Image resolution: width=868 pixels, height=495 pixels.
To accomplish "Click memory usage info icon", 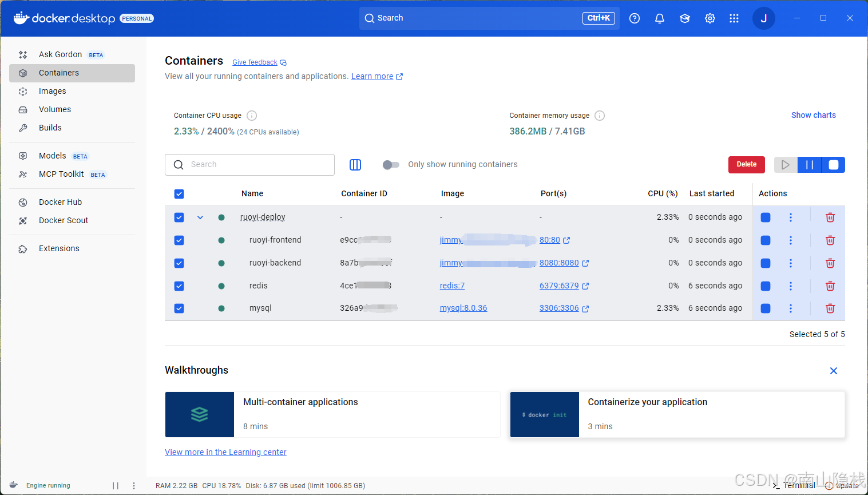I will pos(600,116).
